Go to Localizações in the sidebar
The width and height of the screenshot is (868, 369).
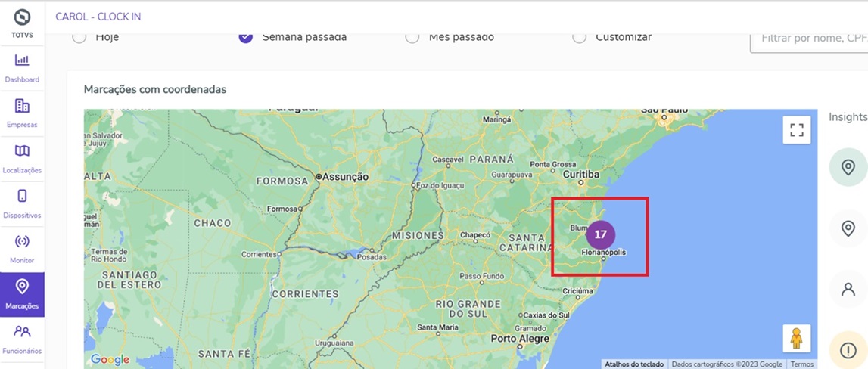coord(22,160)
